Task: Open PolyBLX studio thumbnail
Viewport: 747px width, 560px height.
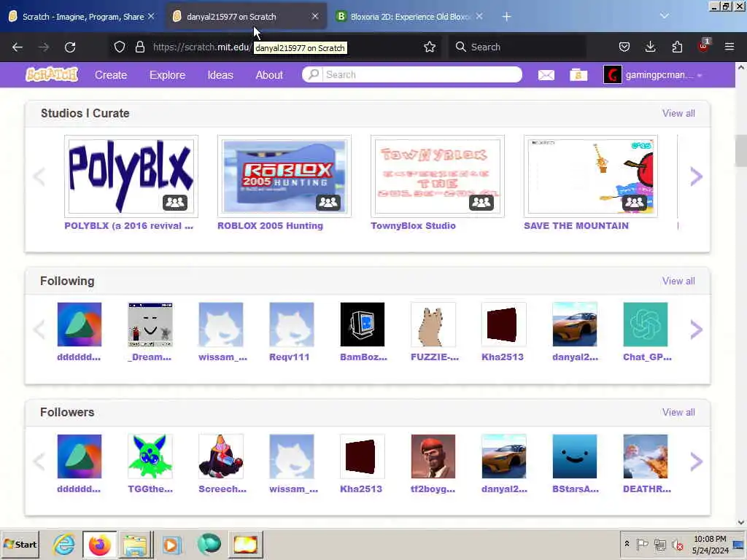Action: click(x=131, y=176)
